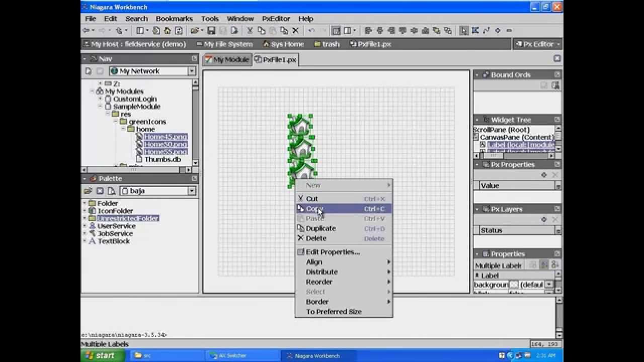Open the baja palette combo dropdown
Viewport: 644px width, 362px height.
coord(192,191)
